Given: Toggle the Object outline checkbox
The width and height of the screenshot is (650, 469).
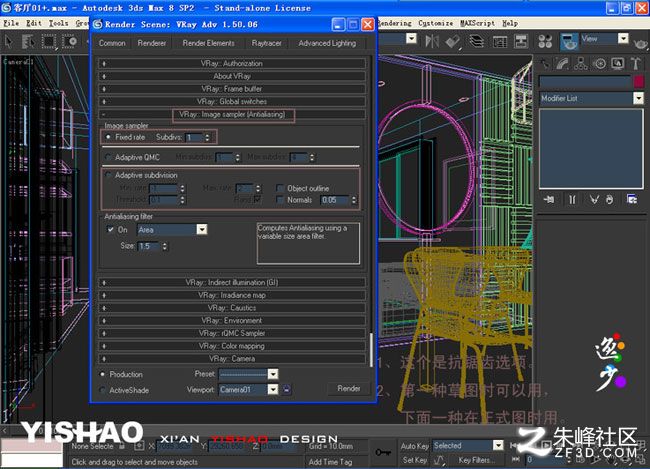Looking at the screenshot, I should 280,188.
